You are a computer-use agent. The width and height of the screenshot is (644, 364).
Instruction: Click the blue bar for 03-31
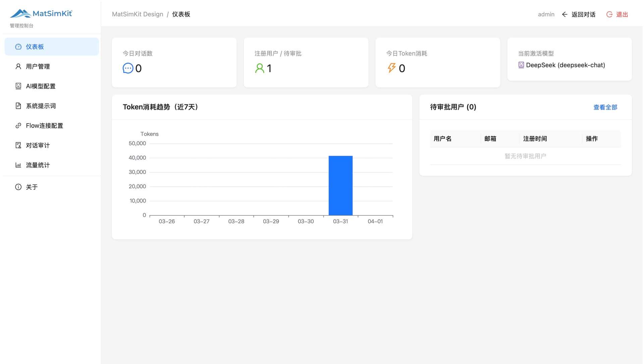340,185
